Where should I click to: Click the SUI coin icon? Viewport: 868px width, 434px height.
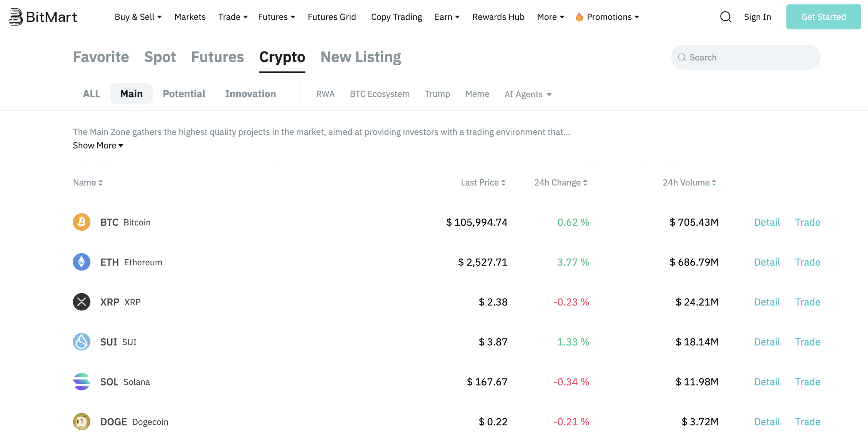[x=81, y=342]
